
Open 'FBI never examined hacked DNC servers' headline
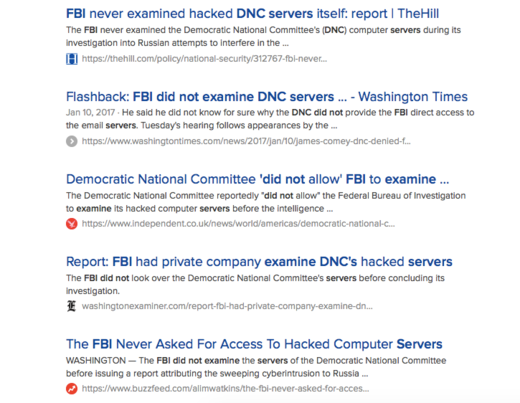252,14
